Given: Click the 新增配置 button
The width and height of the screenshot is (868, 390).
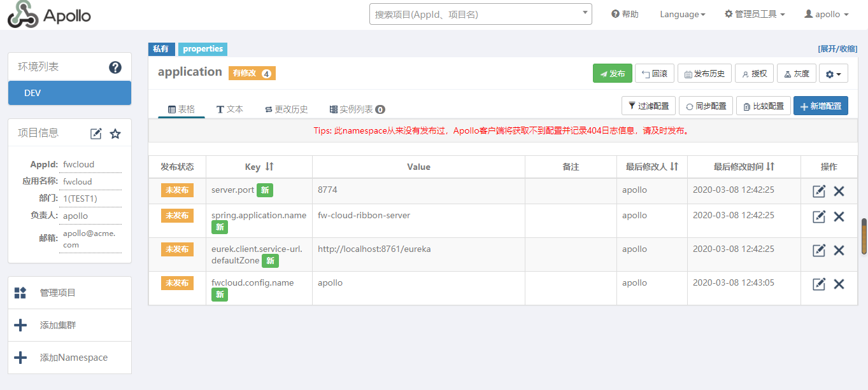Looking at the screenshot, I should 820,106.
